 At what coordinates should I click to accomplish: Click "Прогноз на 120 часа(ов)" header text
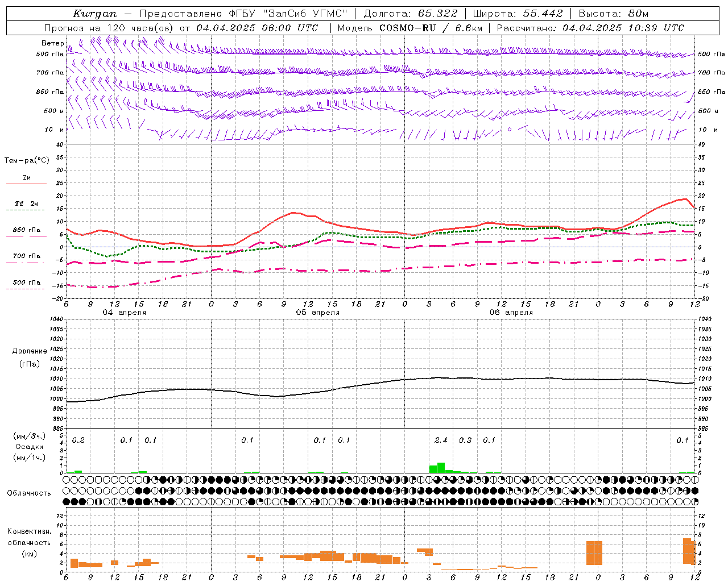point(109,28)
